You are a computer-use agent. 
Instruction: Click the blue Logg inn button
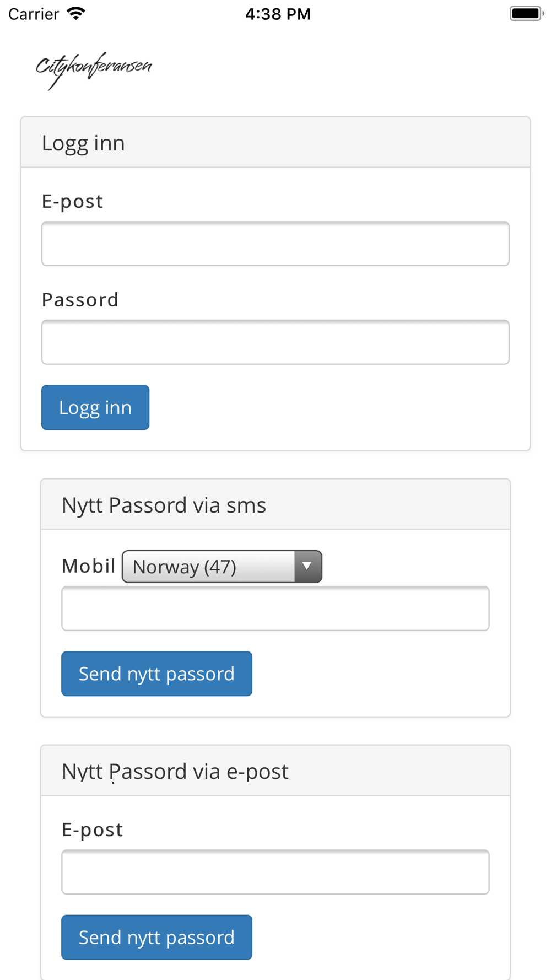pyautogui.click(x=95, y=407)
